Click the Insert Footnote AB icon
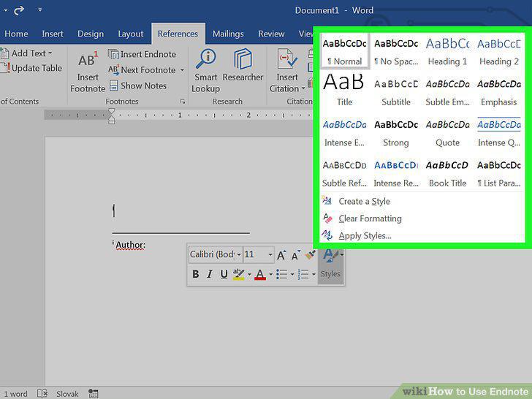The image size is (532, 399). 88,60
